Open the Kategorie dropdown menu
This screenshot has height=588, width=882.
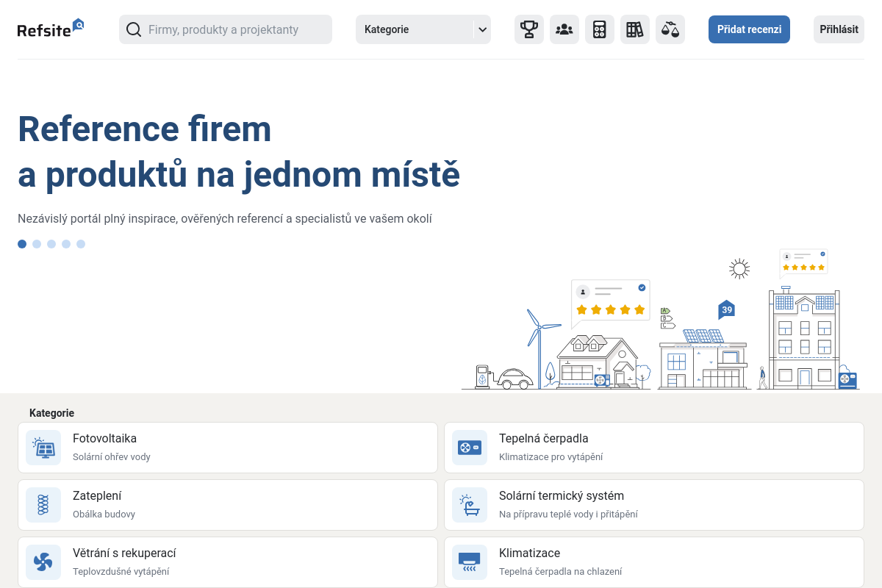click(423, 29)
